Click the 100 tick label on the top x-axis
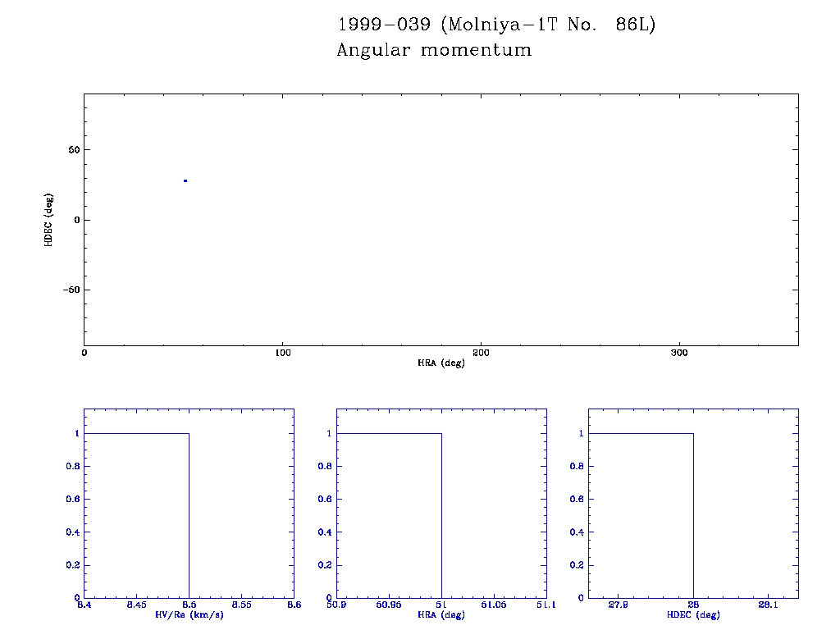This screenshot has width=840, height=630. point(282,353)
